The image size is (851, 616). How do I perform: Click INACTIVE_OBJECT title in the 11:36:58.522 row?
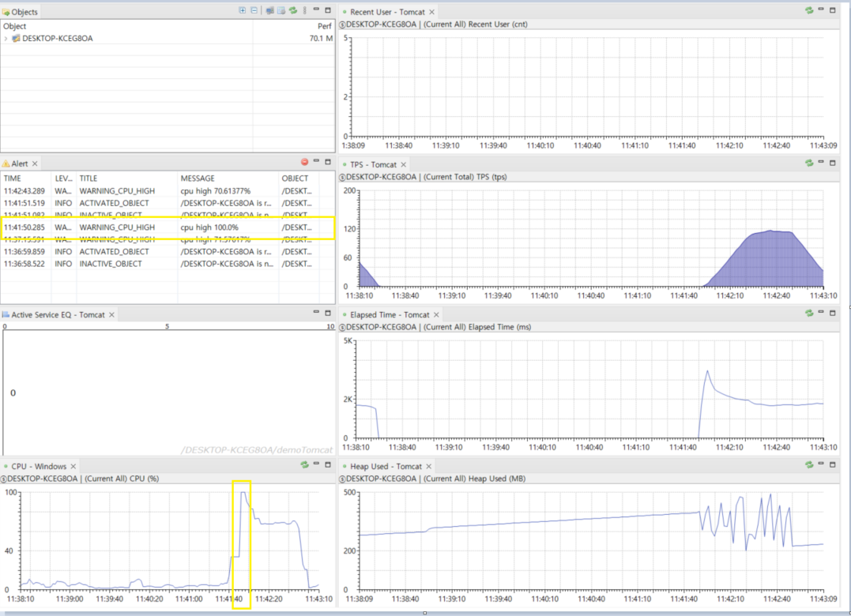pos(111,264)
